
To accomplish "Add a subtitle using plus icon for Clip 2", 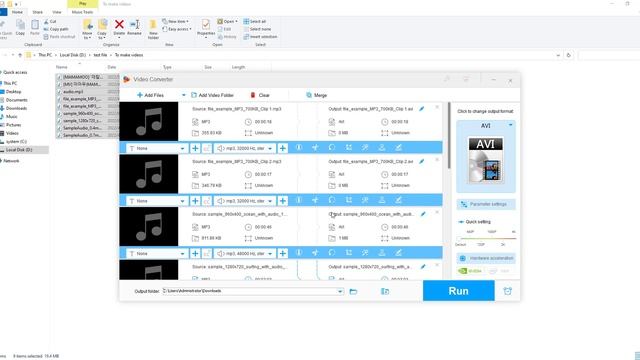I will pos(195,201).
